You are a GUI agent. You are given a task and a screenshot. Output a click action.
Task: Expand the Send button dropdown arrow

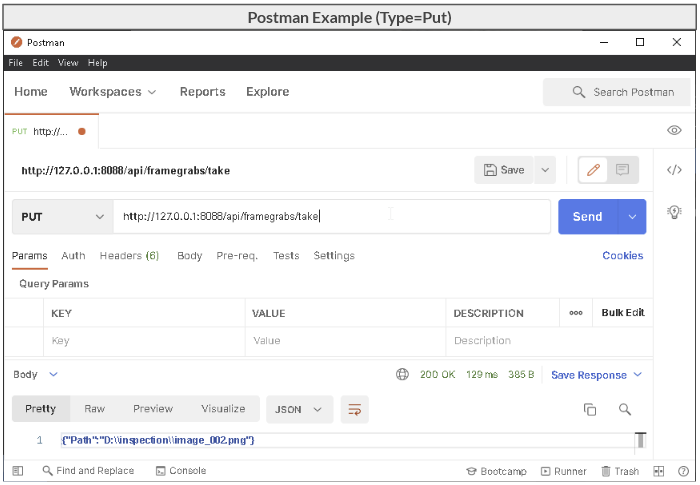632,217
